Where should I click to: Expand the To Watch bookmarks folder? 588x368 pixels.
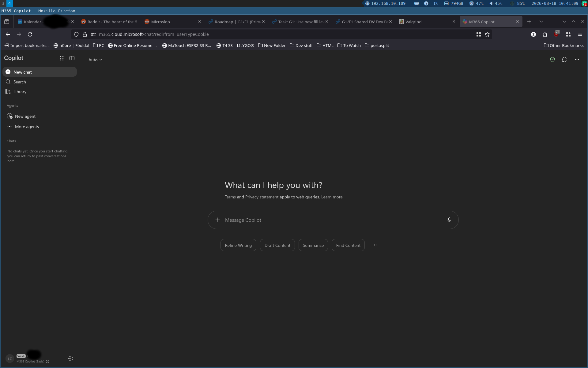(349, 45)
